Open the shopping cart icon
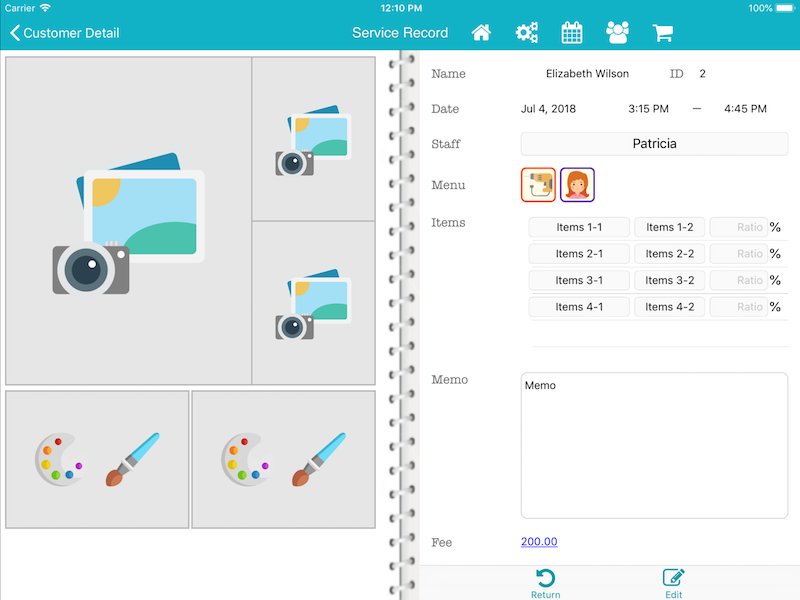This screenshot has width=800, height=600. (x=663, y=33)
